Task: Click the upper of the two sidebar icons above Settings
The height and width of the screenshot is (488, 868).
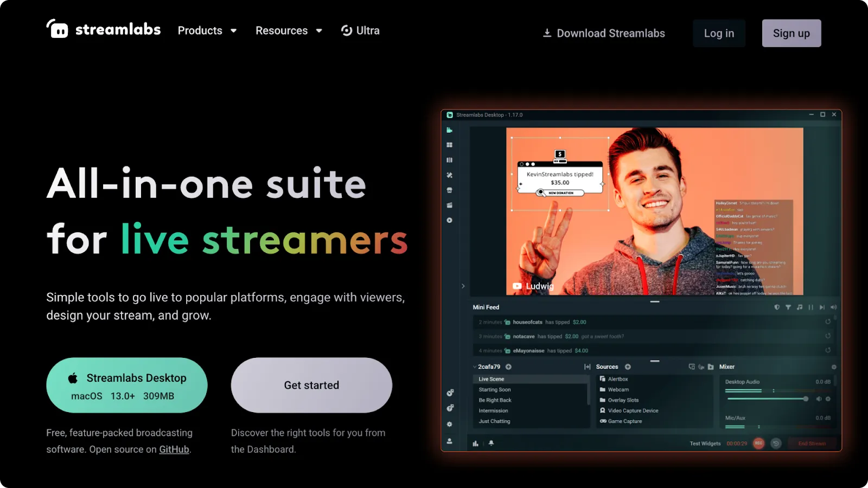Action: (450, 393)
